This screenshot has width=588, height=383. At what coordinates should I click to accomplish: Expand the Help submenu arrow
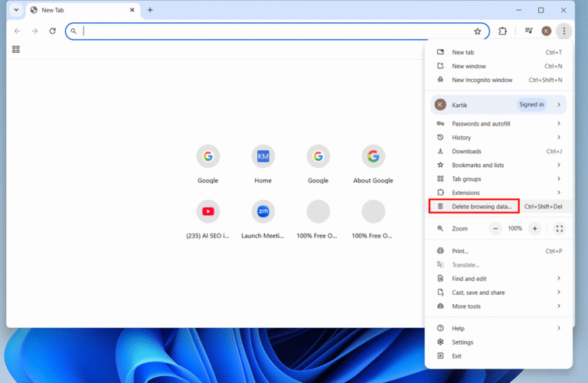559,329
